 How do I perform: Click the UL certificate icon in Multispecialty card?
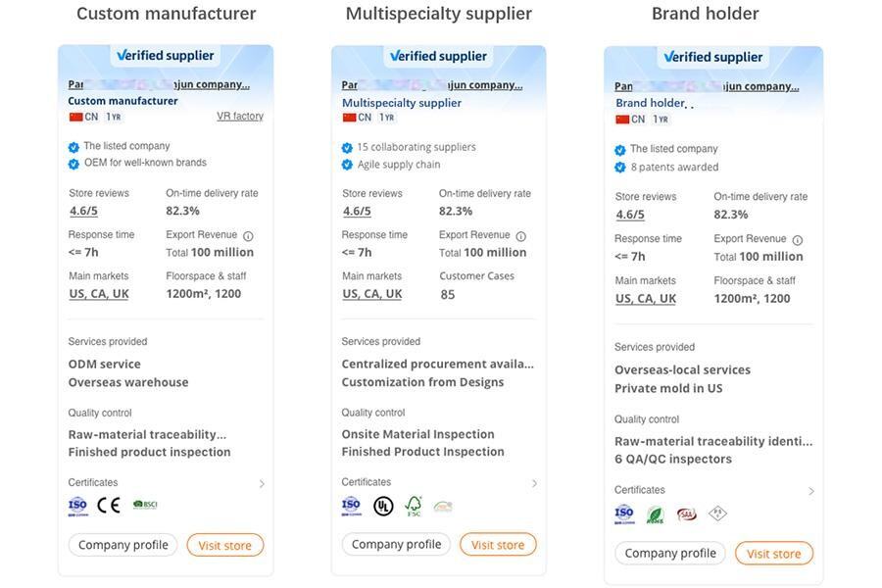pyautogui.click(x=382, y=507)
